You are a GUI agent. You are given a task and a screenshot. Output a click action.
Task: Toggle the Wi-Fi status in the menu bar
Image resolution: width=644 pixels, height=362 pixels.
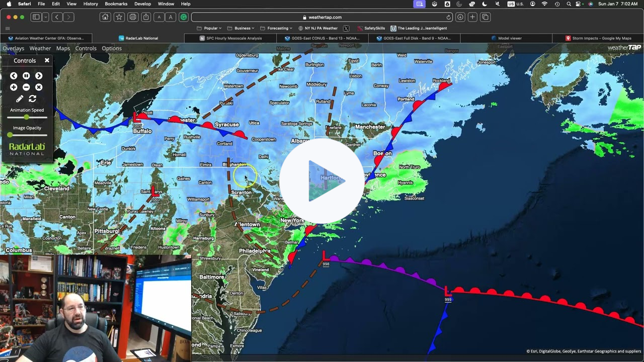(x=544, y=4)
